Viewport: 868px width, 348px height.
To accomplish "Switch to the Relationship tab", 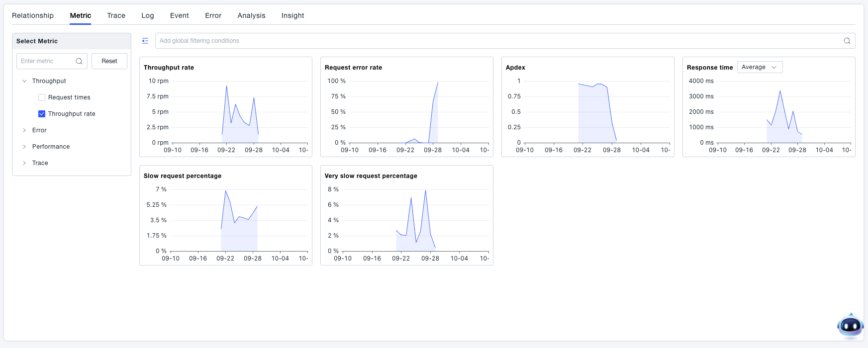I will point(33,15).
